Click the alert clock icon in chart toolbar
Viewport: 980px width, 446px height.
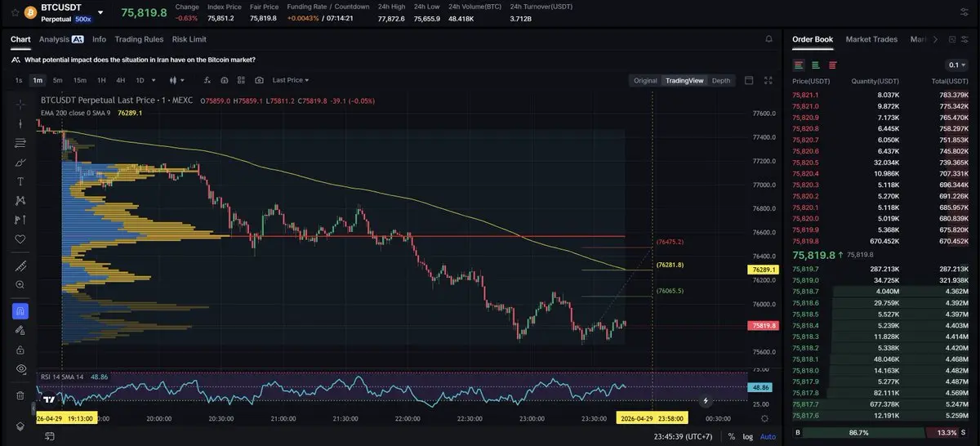(x=224, y=80)
